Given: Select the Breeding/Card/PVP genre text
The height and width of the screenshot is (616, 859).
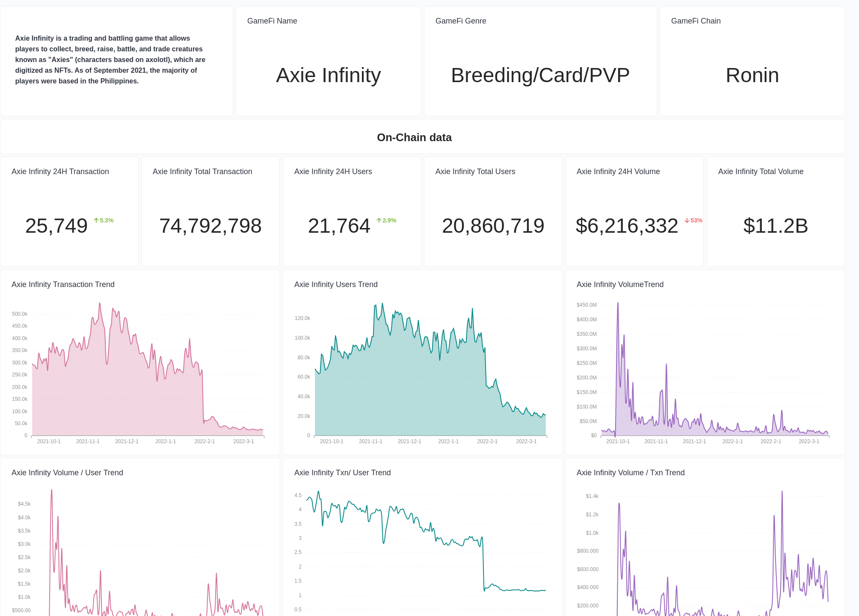Looking at the screenshot, I should coord(540,75).
